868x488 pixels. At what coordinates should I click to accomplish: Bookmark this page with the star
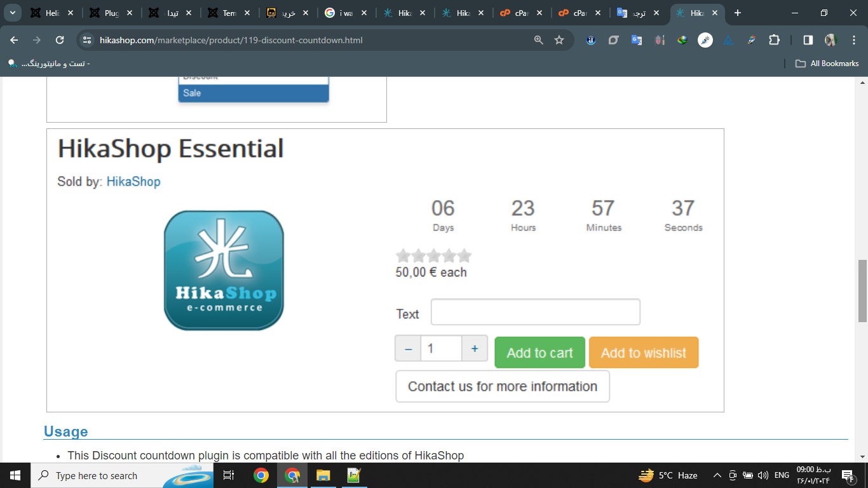pos(559,40)
